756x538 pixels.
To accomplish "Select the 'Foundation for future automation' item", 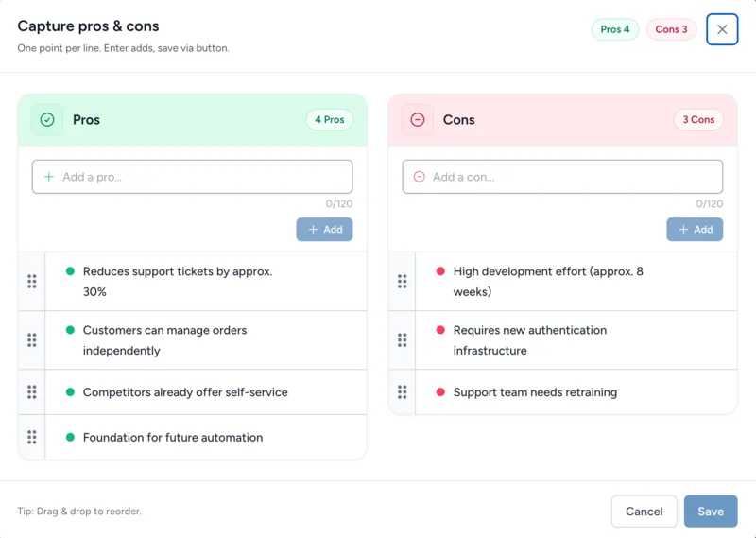I will click(173, 438).
